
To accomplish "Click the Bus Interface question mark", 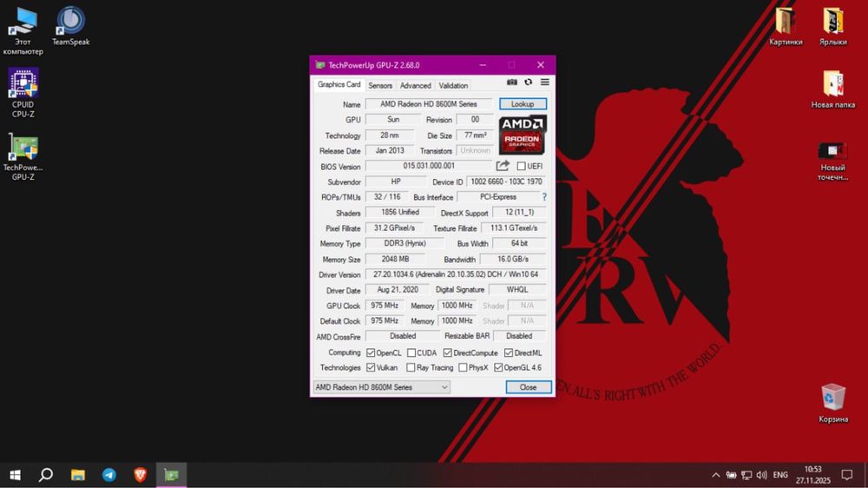I will click(x=544, y=196).
